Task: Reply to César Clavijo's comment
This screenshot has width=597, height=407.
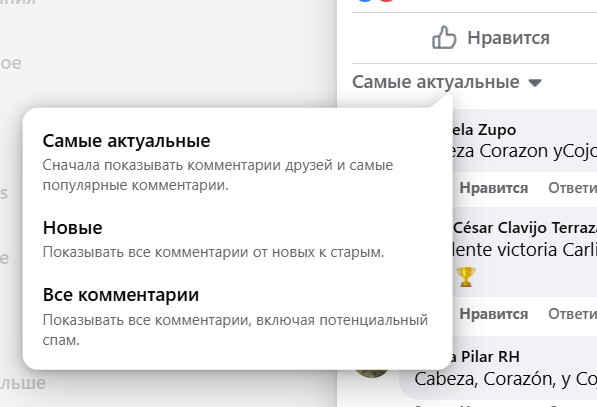Action: click(x=572, y=314)
